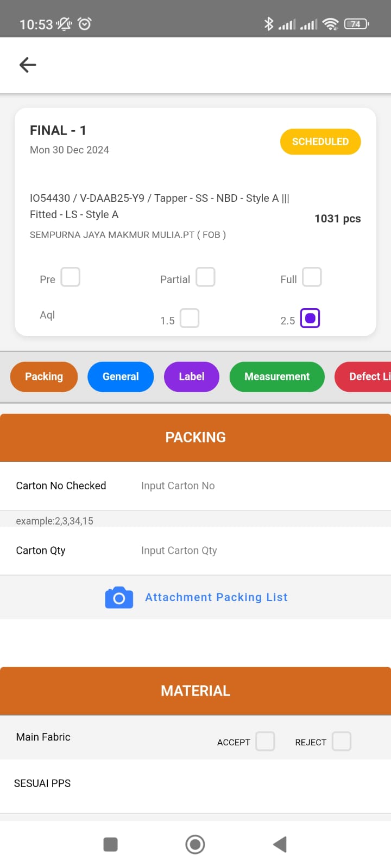Check the Full checkbox
The width and height of the screenshot is (391, 868).
(x=312, y=277)
